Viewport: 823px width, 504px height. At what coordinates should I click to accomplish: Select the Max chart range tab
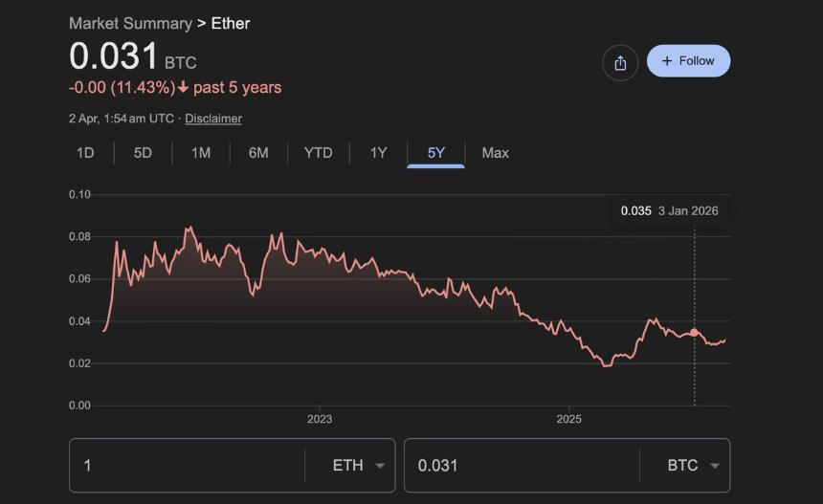pyautogui.click(x=495, y=153)
